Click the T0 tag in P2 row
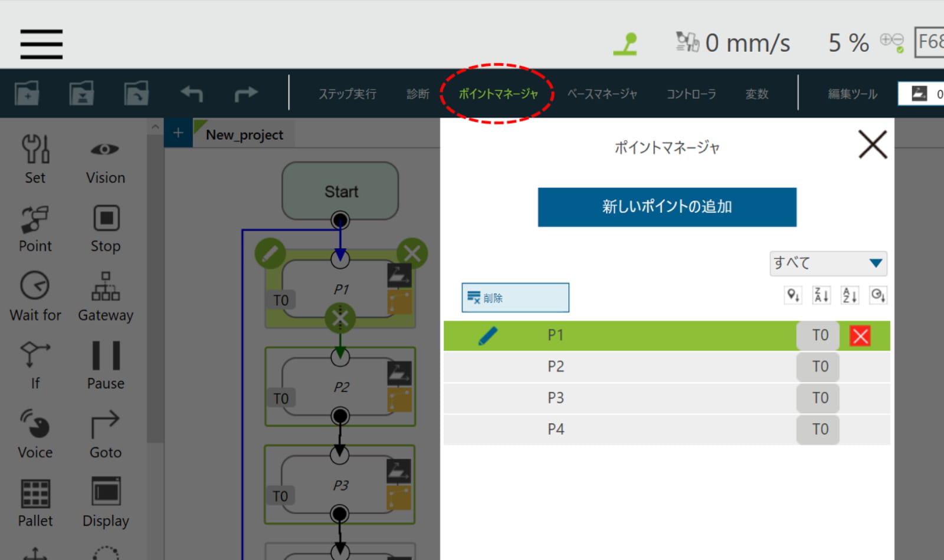The image size is (944, 560). [818, 367]
